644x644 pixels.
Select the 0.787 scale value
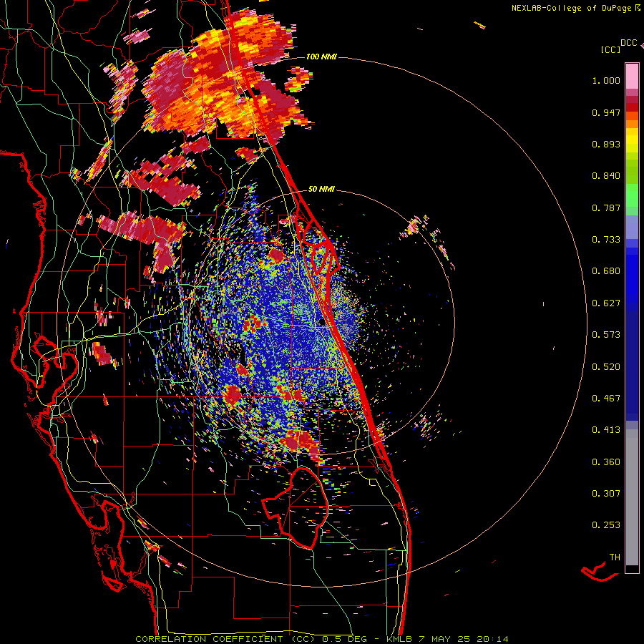pyautogui.click(x=606, y=208)
